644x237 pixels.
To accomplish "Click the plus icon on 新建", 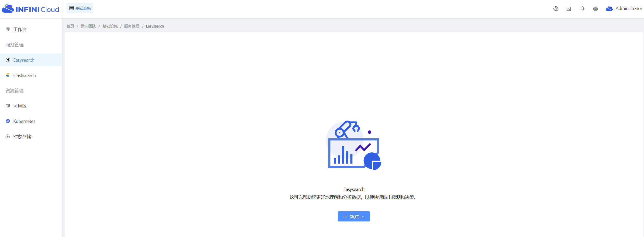I will pos(345,216).
